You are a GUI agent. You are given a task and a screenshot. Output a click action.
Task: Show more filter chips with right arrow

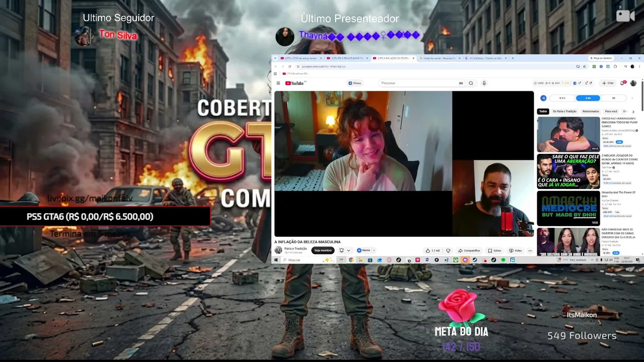tap(633, 111)
